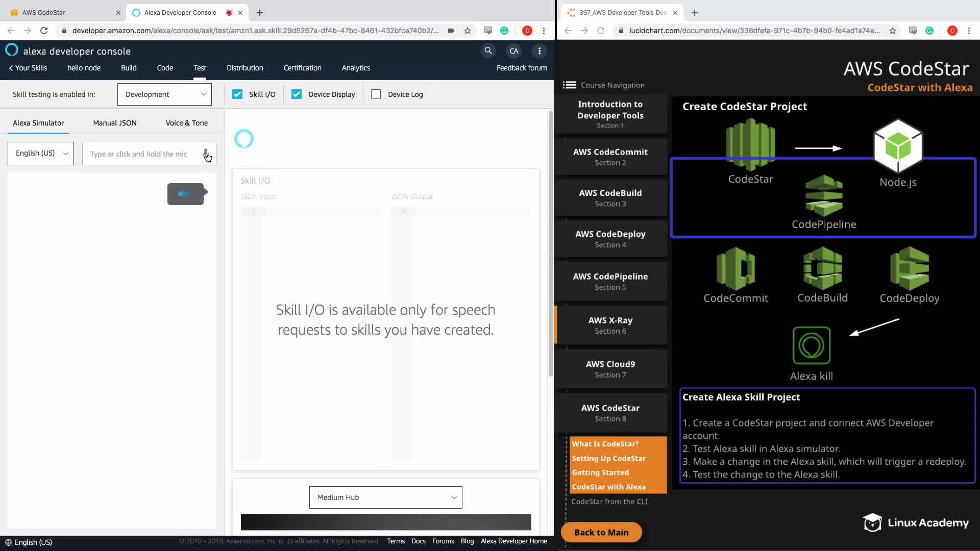980x551 pixels.
Task: Uncheck the Device Display checkbox
Action: [x=297, y=94]
